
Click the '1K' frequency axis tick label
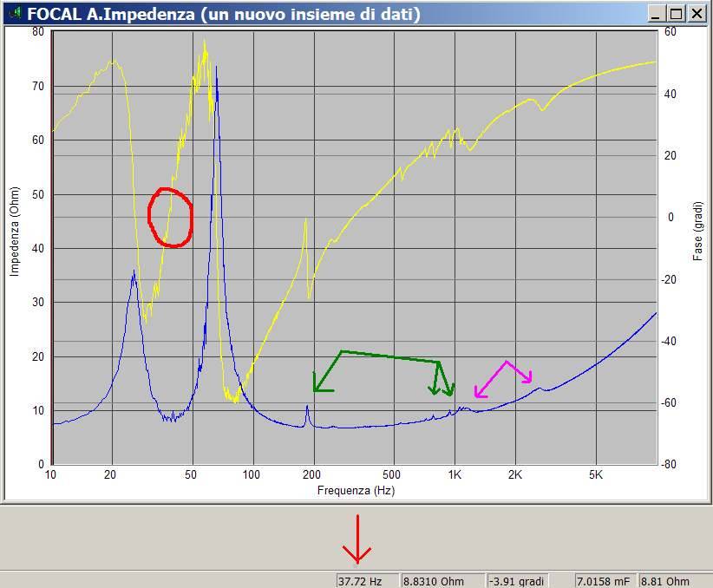pos(455,474)
